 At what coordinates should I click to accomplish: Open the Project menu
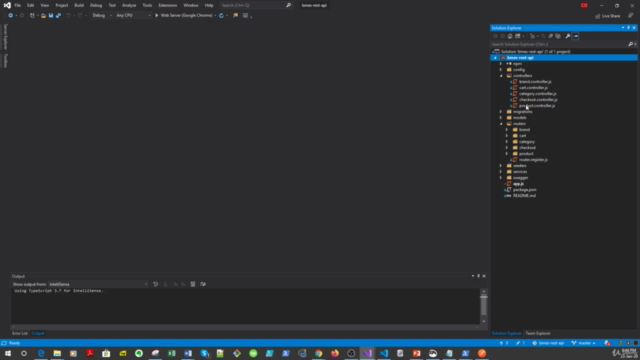pyautogui.click(x=62, y=5)
